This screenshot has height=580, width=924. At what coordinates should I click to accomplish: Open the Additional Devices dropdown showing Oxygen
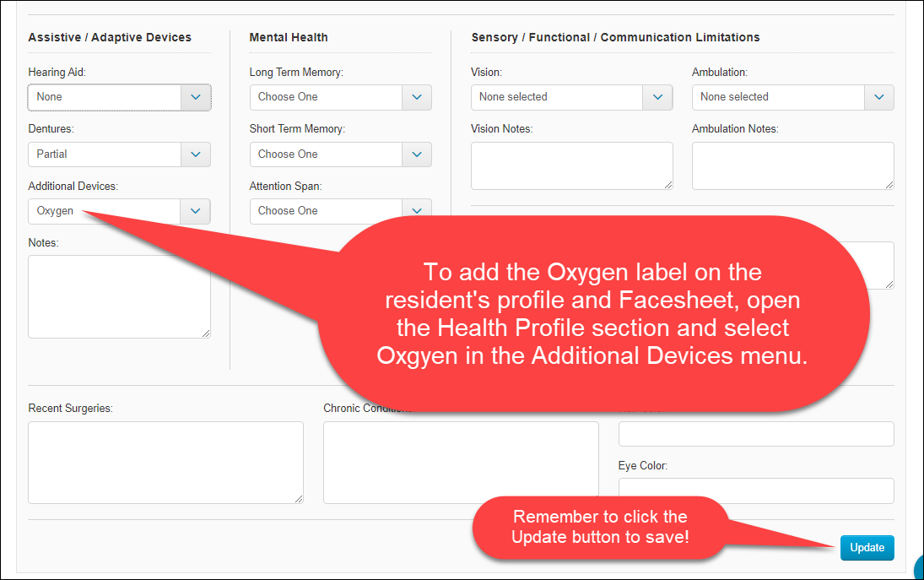[119, 211]
